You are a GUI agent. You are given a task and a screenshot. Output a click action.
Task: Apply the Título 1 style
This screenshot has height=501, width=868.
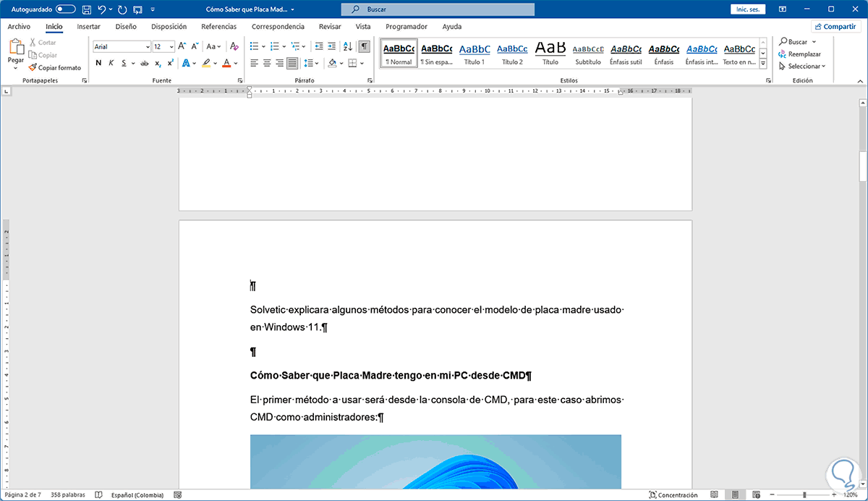pyautogui.click(x=475, y=54)
